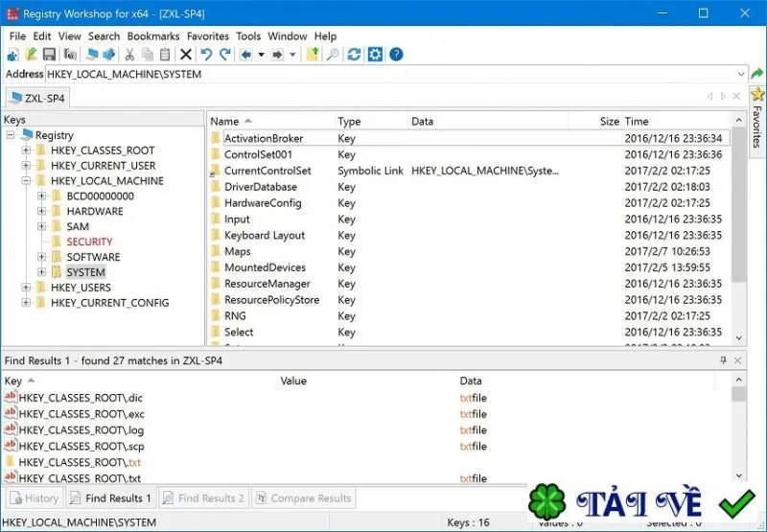Open the Tools menu
Viewport: 767px width, 532px height.
point(248,36)
